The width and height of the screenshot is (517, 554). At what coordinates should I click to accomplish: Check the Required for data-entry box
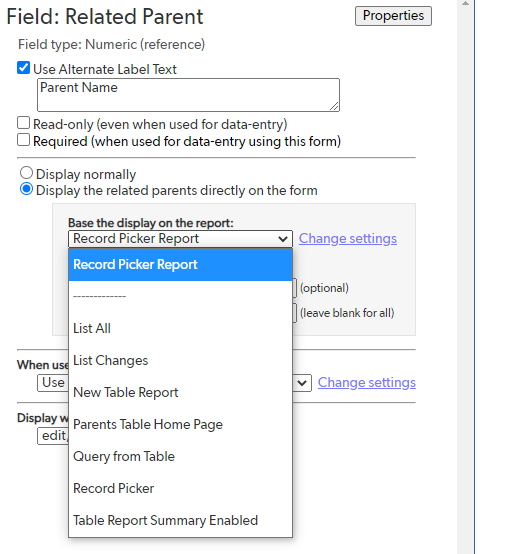tap(23, 140)
